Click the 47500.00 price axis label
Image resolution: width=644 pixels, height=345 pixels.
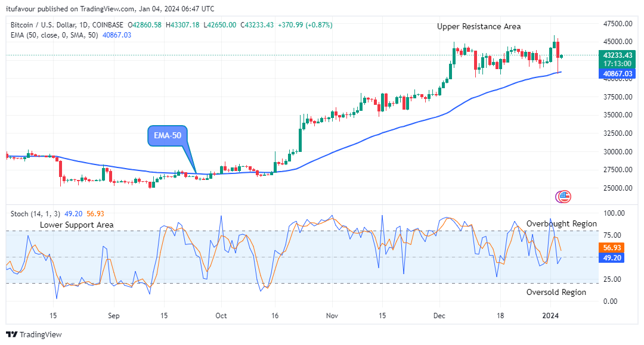pos(617,23)
